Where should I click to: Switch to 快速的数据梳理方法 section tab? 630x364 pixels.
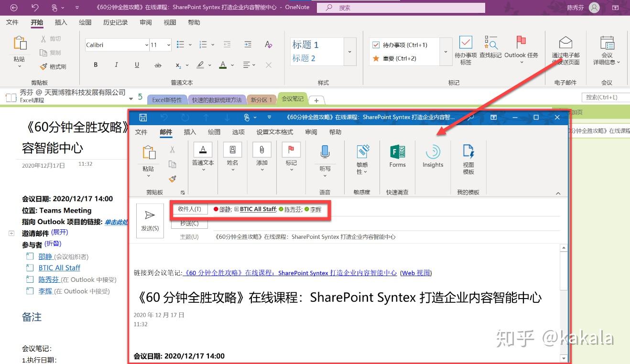(x=217, y=100)
